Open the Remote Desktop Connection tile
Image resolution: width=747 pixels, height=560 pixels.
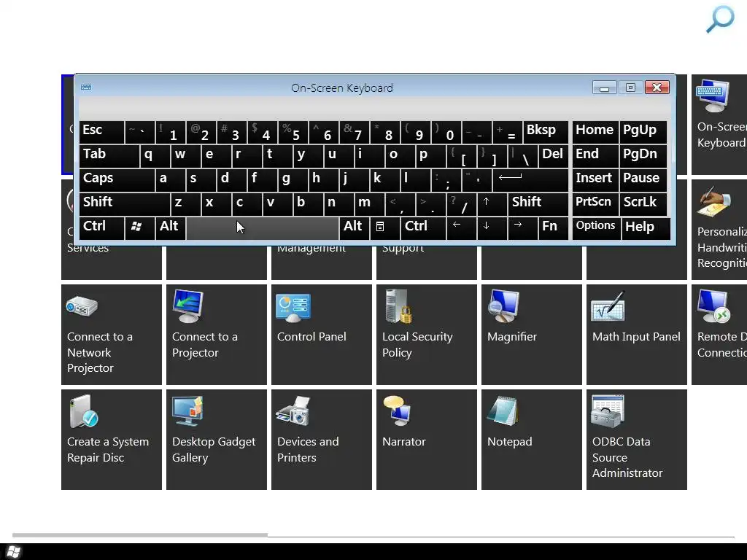click(x=719, y=335)
